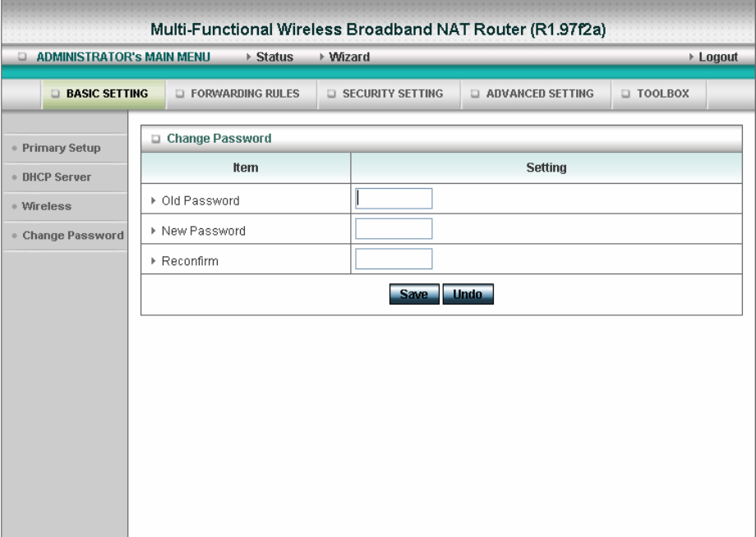Click the arrow beside Reconfirm label
Image resolution: width=756 pixels, height=537 pixels.
coord(154,260)
